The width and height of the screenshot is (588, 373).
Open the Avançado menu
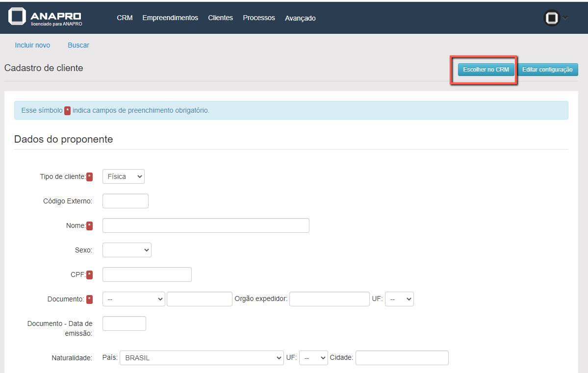(x=300, y=18)
